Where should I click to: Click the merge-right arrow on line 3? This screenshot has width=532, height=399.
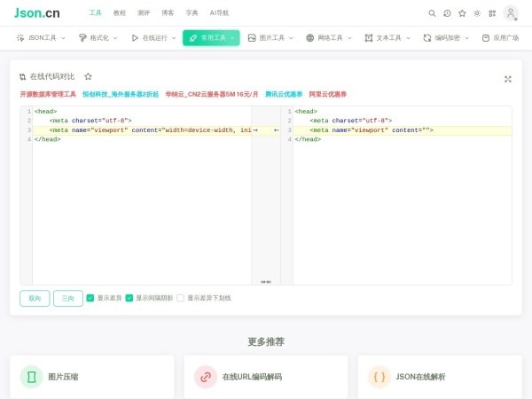click(255, 130)
